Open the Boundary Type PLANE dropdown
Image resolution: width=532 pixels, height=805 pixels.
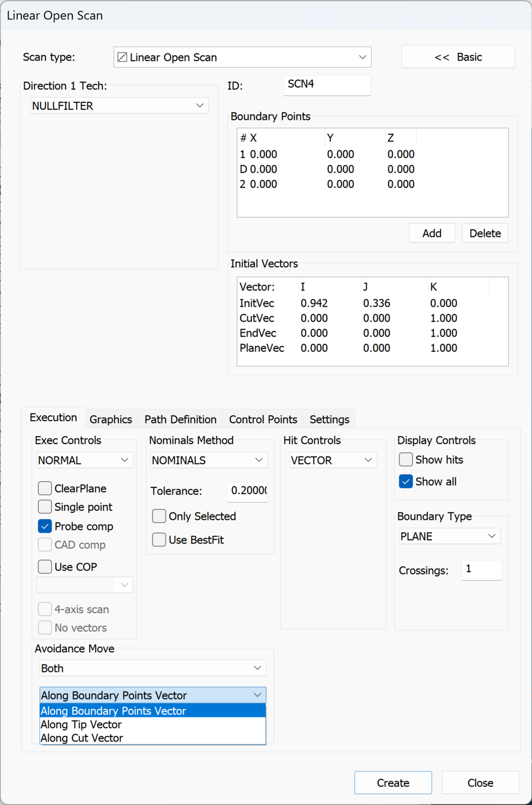pyautogui.click(x=450, y=536)
